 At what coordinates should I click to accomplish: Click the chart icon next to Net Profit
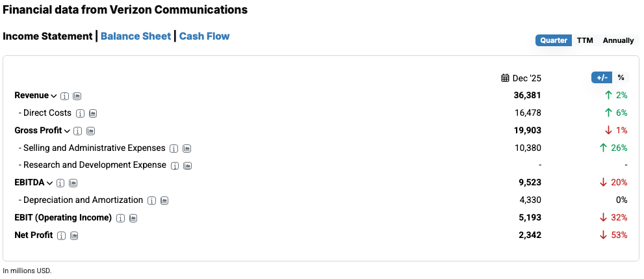pos(74,235)
